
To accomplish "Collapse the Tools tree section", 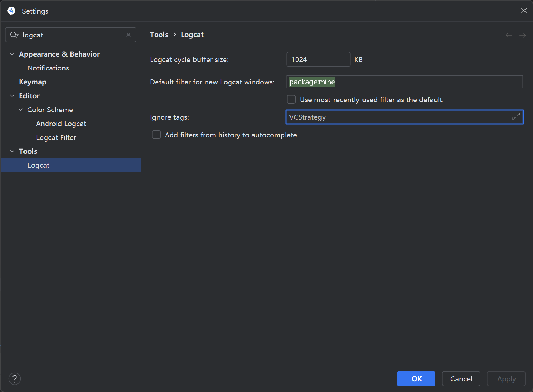I will click(12, 151).
